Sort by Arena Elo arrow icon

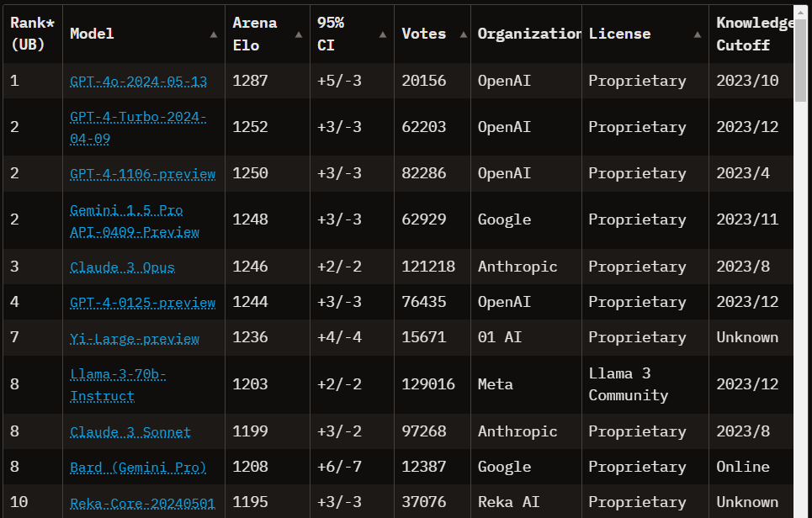pyautogui.click(x=299, y=34)
